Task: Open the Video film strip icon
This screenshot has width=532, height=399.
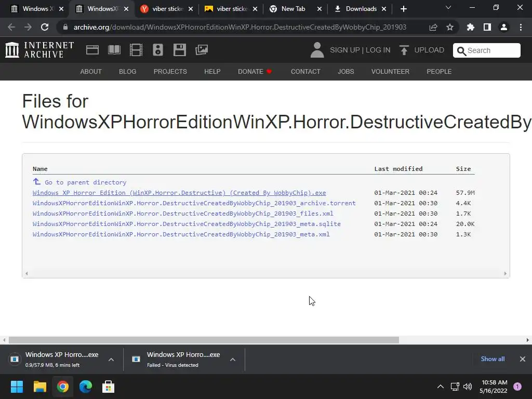Action: point(136,50)
